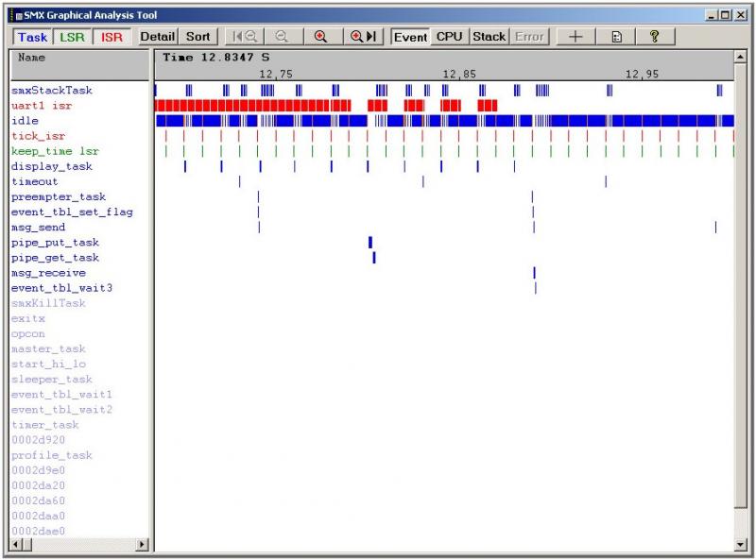Open help with question mark icon
Image resolution: width=756 pixels, height=560 pixels.
point(654,37)
